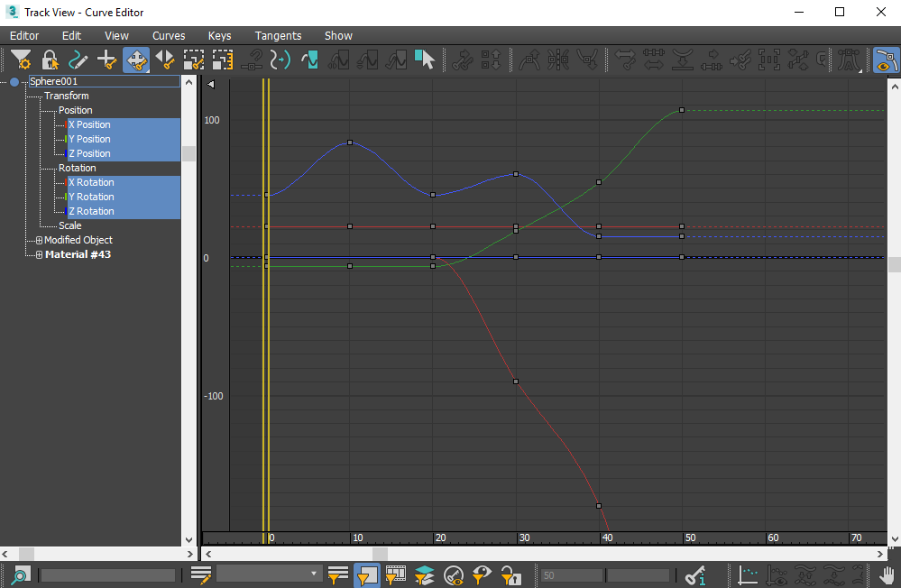Select the Slide Keys tool
This screenshot has width=901, height=588.
point(165,60)
